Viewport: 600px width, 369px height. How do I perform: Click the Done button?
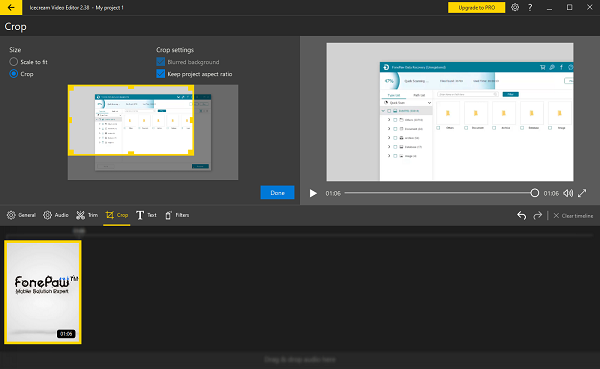coord(277,193)
